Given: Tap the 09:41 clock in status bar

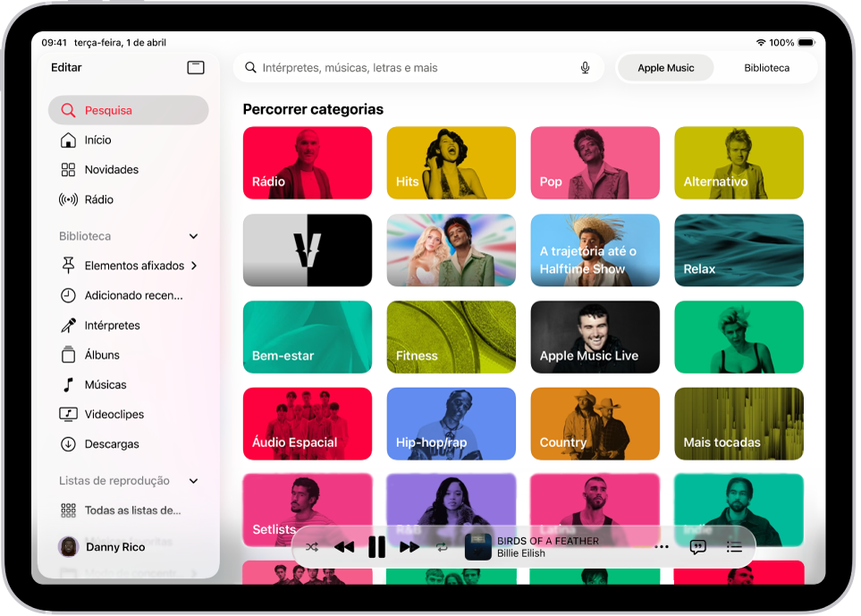Looking at the screenshot, I should click(x=54, y=42).
